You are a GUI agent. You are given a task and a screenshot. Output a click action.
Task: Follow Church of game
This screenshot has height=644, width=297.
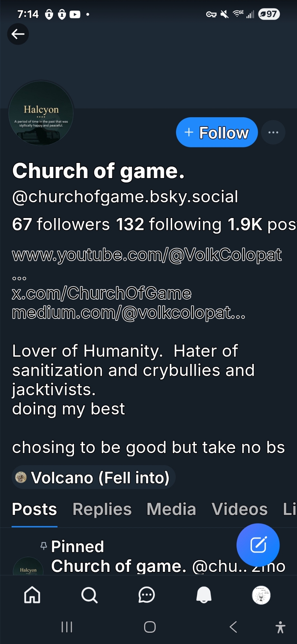(217, 132)
